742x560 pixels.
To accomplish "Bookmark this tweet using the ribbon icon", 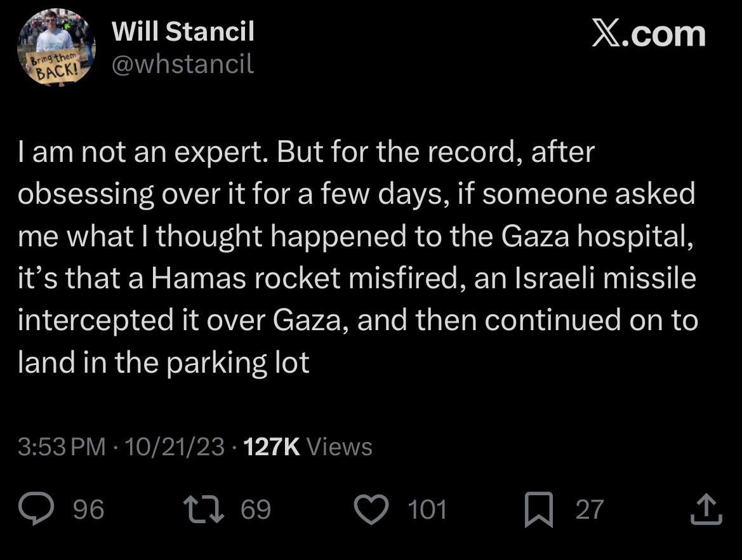I will tap(538, 509).
